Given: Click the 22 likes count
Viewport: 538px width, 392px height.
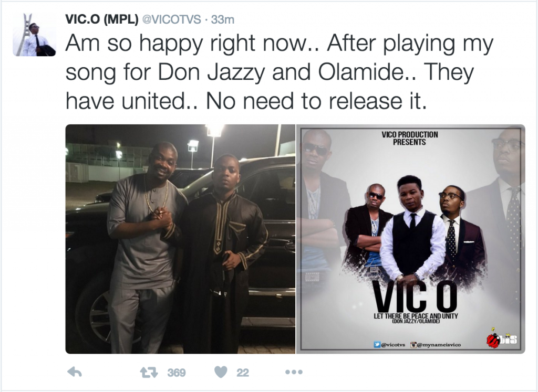Looking at the screenshot, I should 243,373.
